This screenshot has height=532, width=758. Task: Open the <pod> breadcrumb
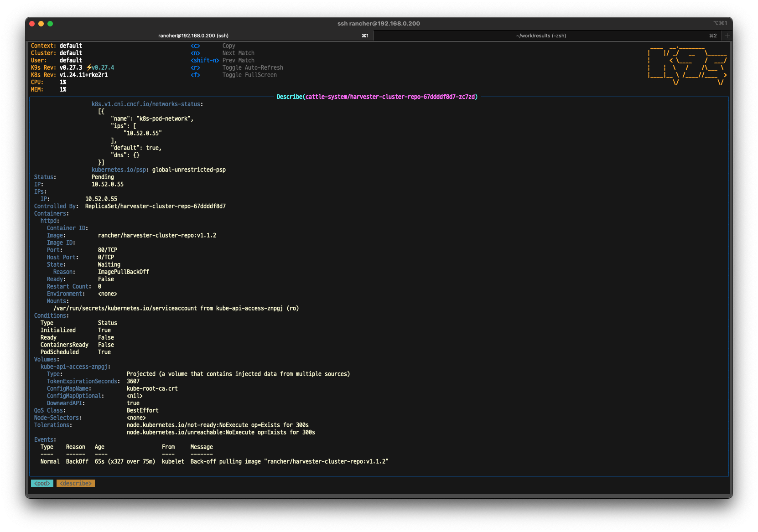(42, 483)
